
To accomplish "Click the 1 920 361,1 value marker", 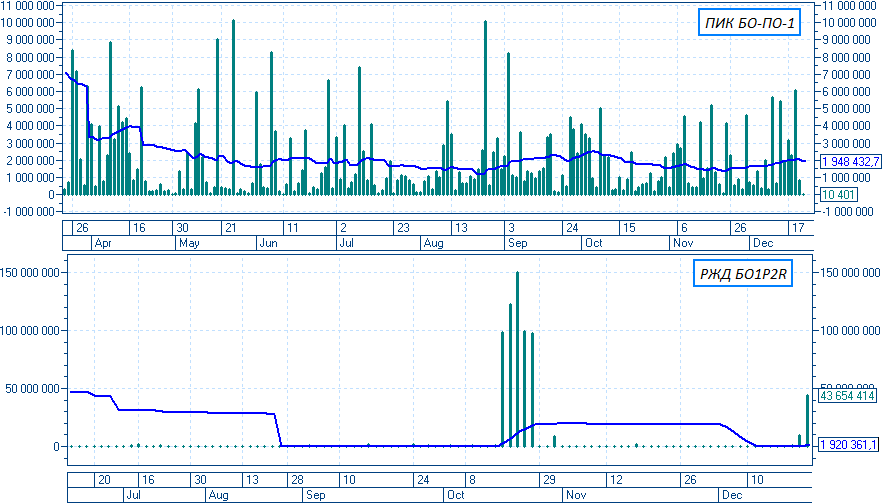I will (x=849, y=444).
